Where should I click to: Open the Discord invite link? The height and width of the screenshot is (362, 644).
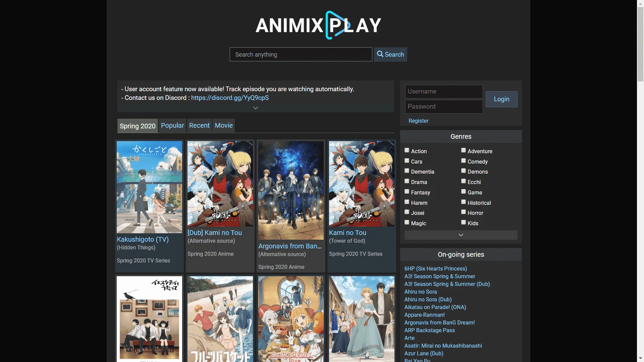(x=230, y=98)
